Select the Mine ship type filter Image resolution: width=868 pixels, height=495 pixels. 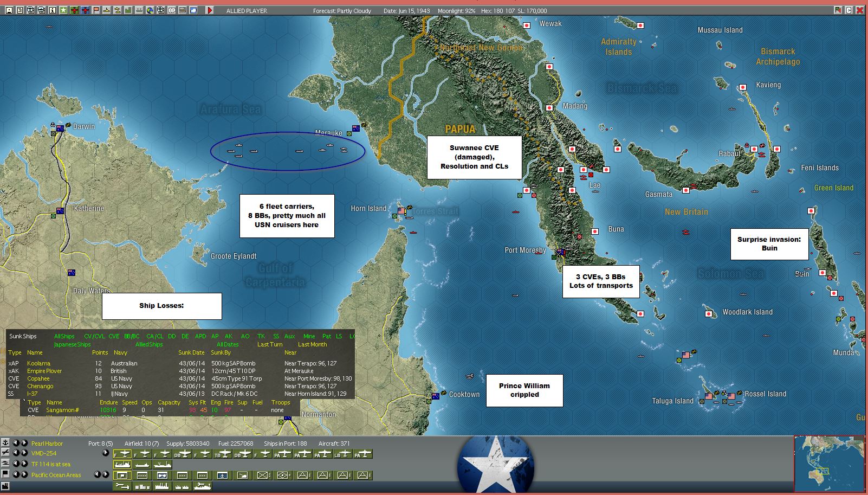tap(309, 336)
